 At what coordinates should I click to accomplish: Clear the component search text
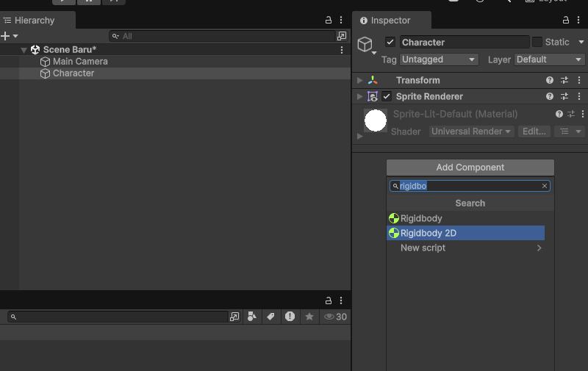click(545, 186)
